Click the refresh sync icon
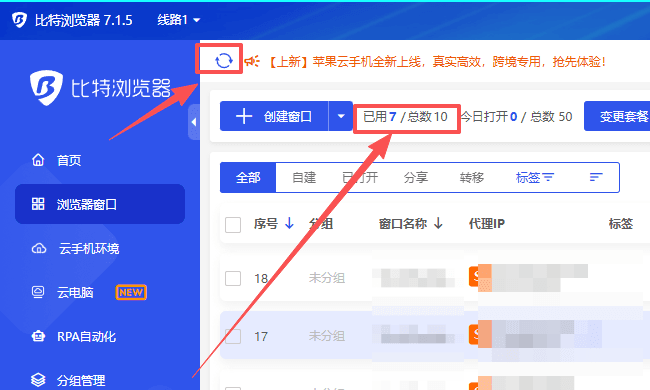The image size is (650, 390). pos(224,61)
